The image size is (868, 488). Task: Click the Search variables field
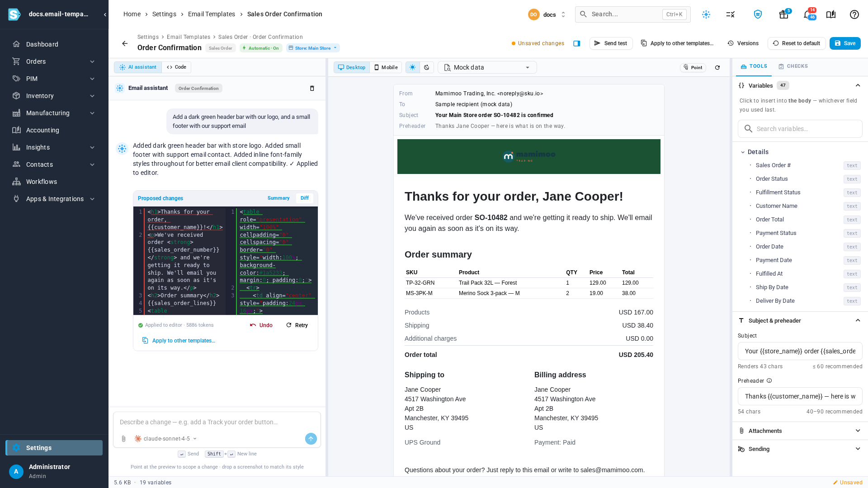coord(800,129)
